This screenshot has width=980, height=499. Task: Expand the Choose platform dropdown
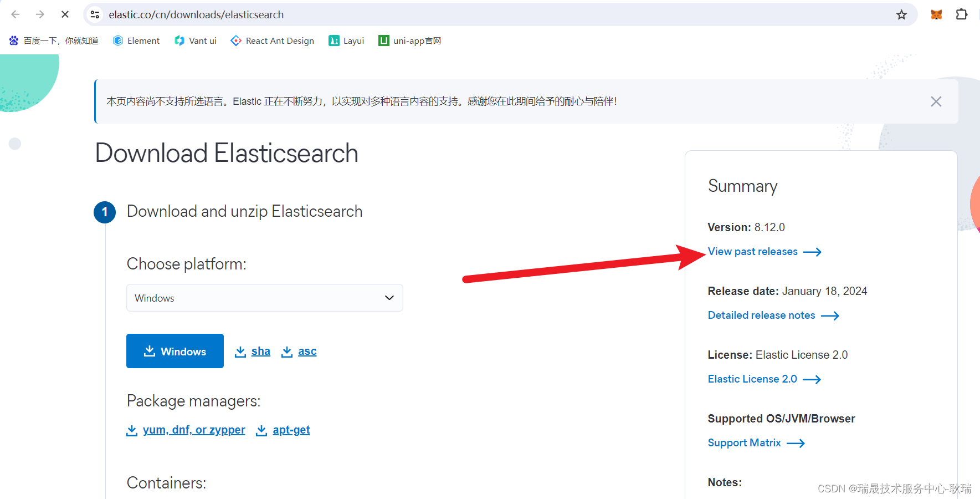point(265,298)
